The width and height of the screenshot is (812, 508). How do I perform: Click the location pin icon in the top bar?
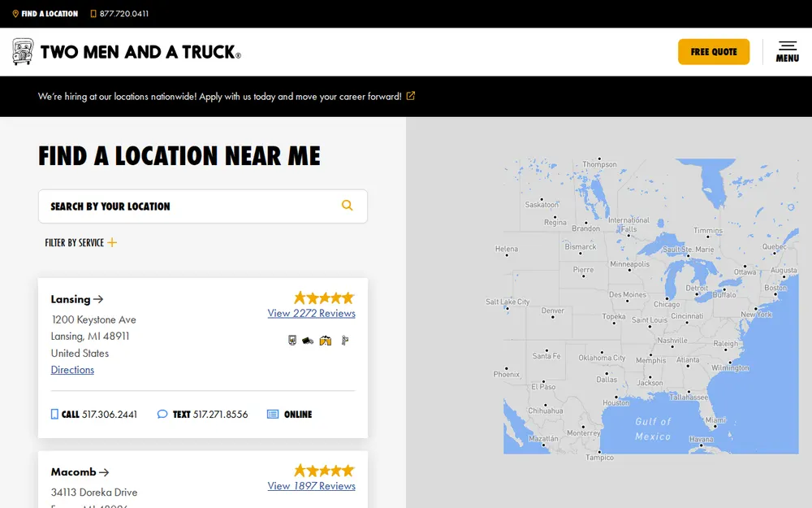point(15,14)
